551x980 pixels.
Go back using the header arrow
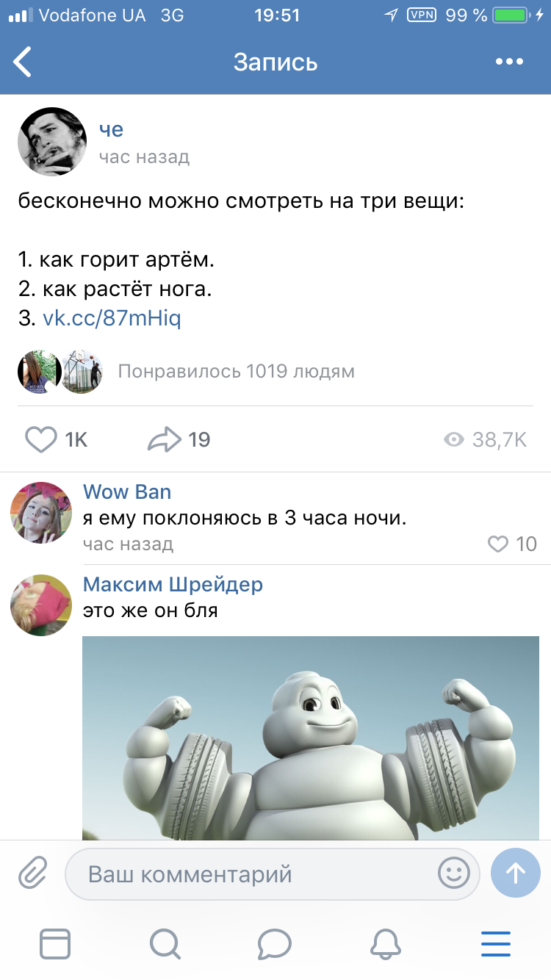pos(24,62)
